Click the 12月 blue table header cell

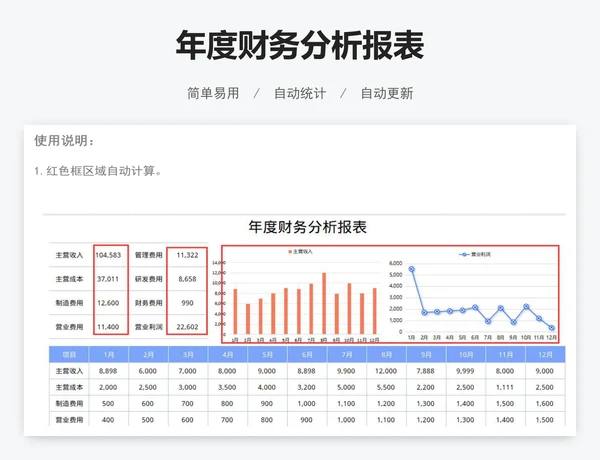(545, 355)
